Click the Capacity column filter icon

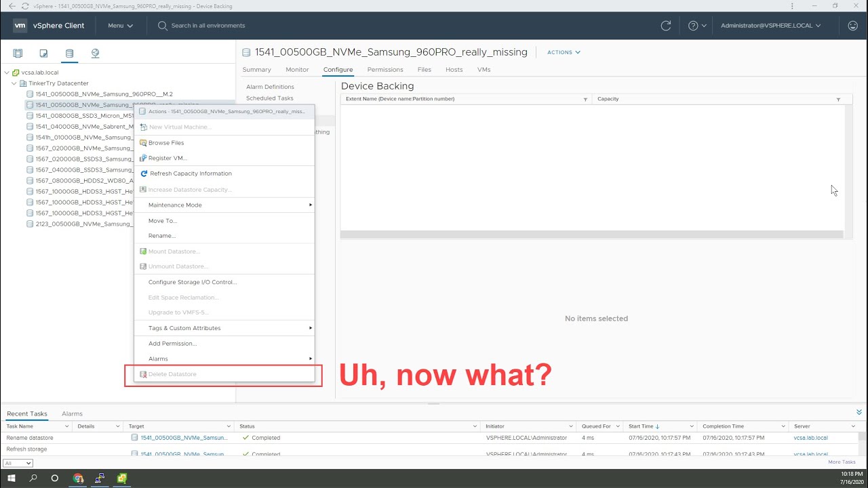(x=838, y=100)
